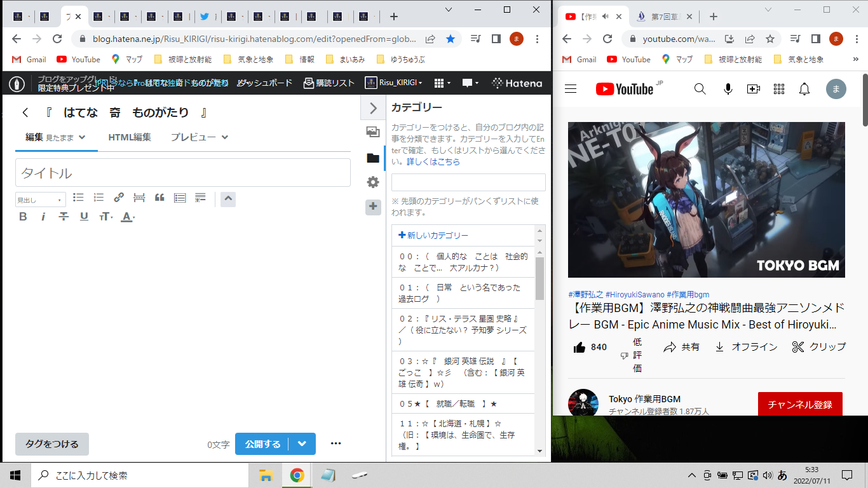Image resolution: width=868 pixels, height=488 pixels.
Task: Select the category starting with ００：
Action: (463, 262)
